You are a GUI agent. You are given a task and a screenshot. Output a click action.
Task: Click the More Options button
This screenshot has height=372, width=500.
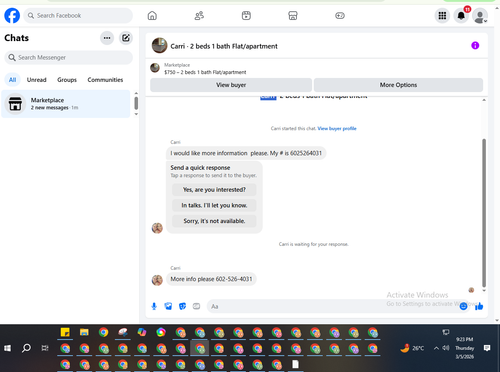pos(398,85)
